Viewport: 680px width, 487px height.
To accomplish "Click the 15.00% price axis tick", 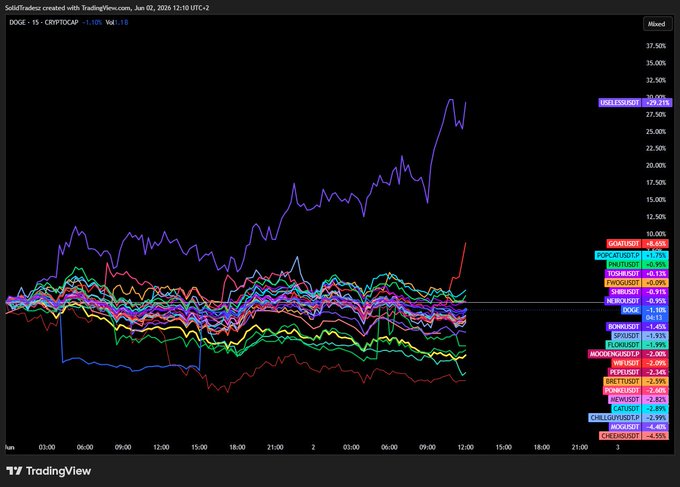I will (656, 199).
